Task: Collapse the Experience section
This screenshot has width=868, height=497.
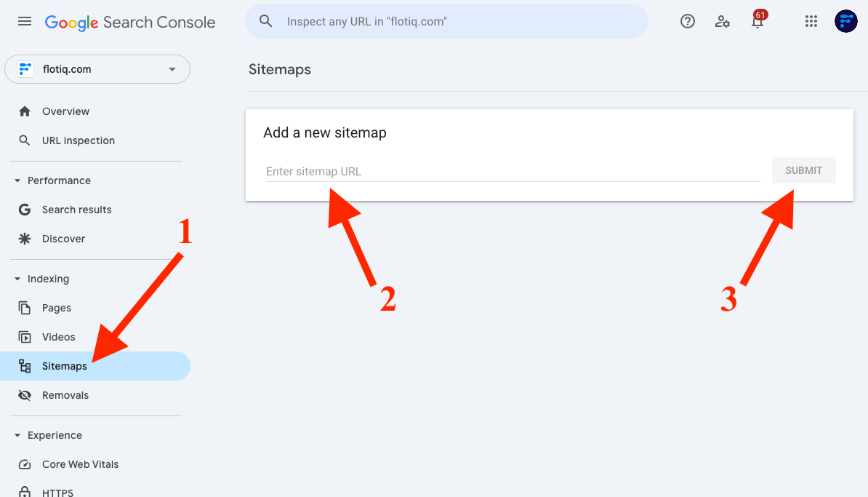Action: pos(17,435)
